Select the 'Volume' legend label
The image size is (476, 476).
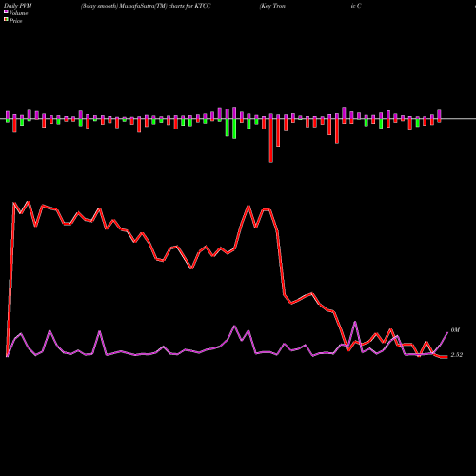click(18, 13)
